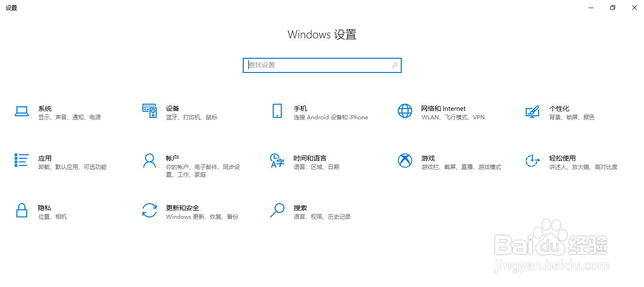Minimize the 设置 window
644x287 pixels.
[591, 8]
